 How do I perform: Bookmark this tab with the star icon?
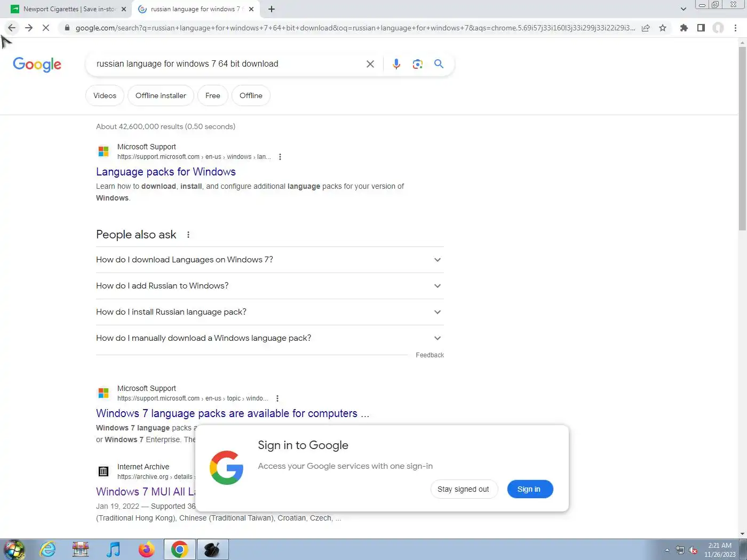[663, 28]
